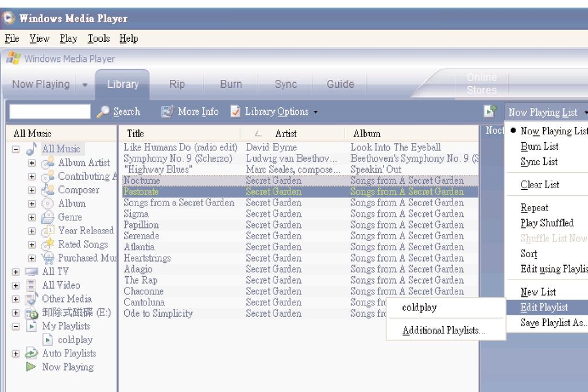The height and width of the screenshot is (392, 588).
Task: Open the File menu
Action: [11, 38]
